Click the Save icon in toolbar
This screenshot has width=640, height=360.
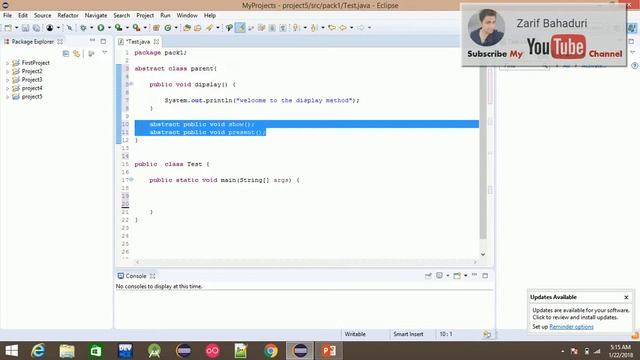(25, 28)
